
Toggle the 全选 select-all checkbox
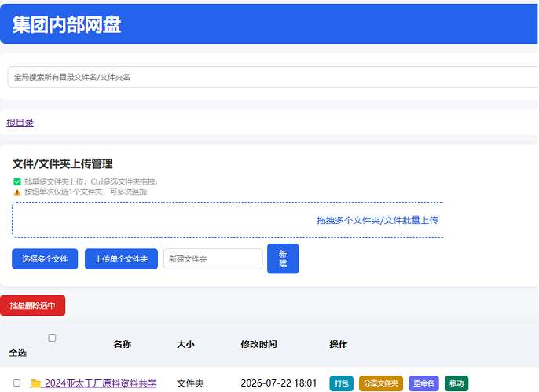[x=52, y=338]
